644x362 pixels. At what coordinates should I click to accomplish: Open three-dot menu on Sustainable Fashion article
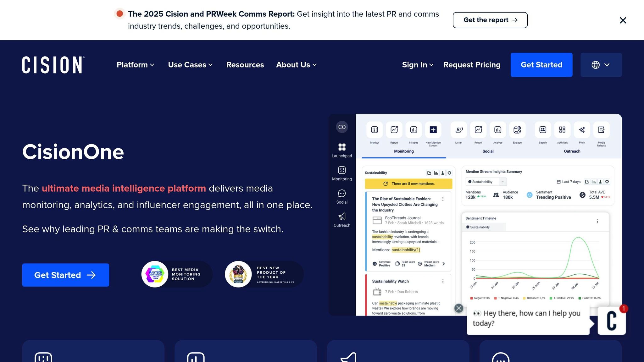tap(443, 199)
